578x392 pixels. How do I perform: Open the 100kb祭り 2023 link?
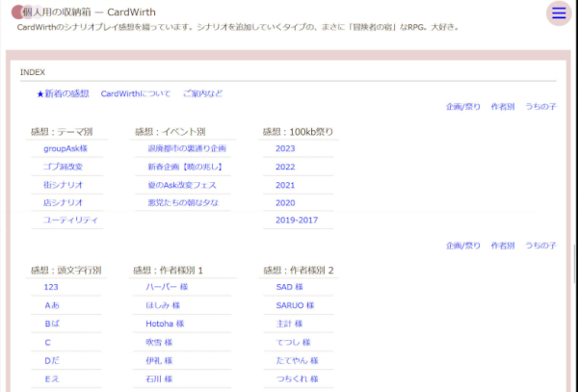point(285,148)
